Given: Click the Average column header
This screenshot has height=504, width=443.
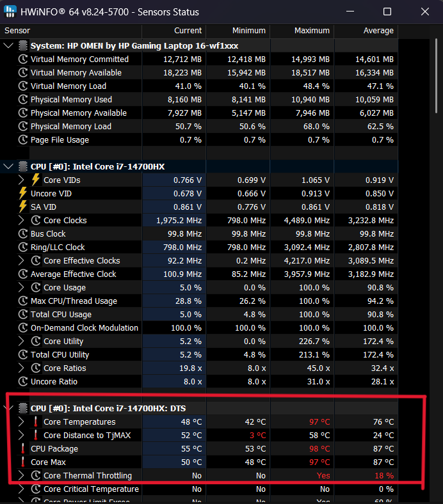Looking at the screenshot, I should (x=366, y=31).
